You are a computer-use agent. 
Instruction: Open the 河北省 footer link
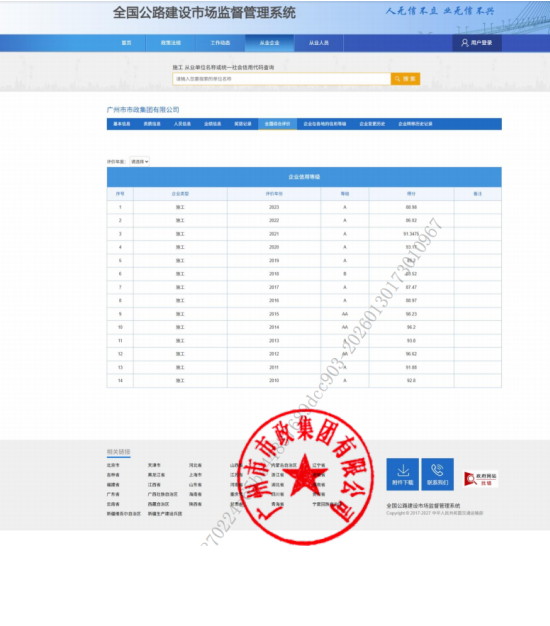coord(195,465)
